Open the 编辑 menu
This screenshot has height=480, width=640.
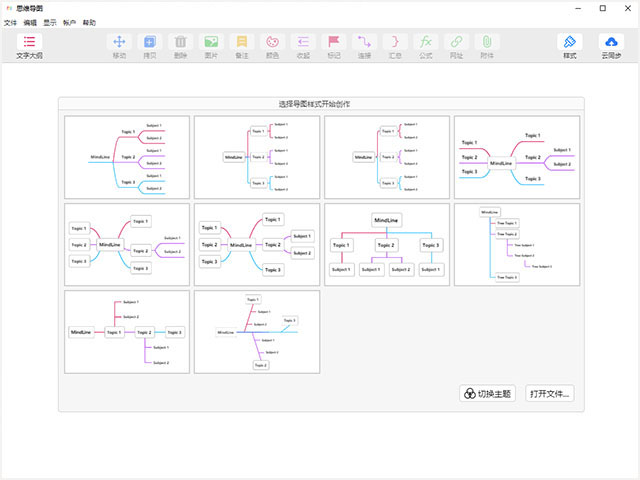click(30, 23)
